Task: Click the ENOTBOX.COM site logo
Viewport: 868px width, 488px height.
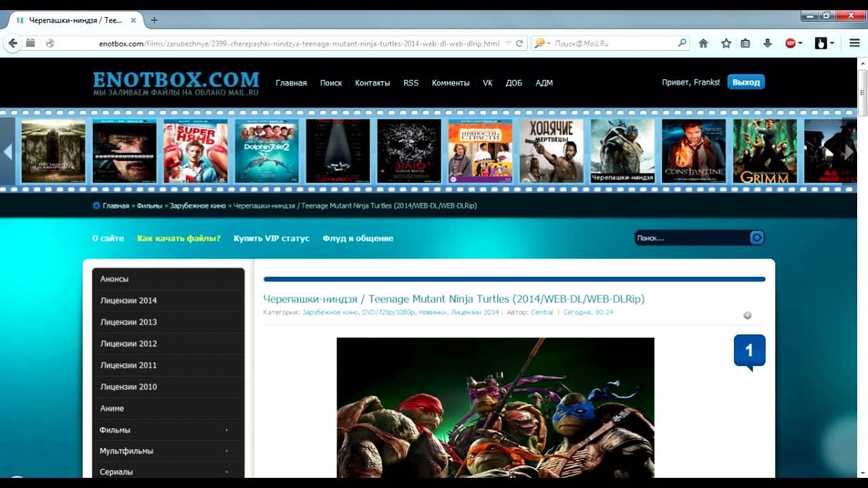Action: coord(176,83)
